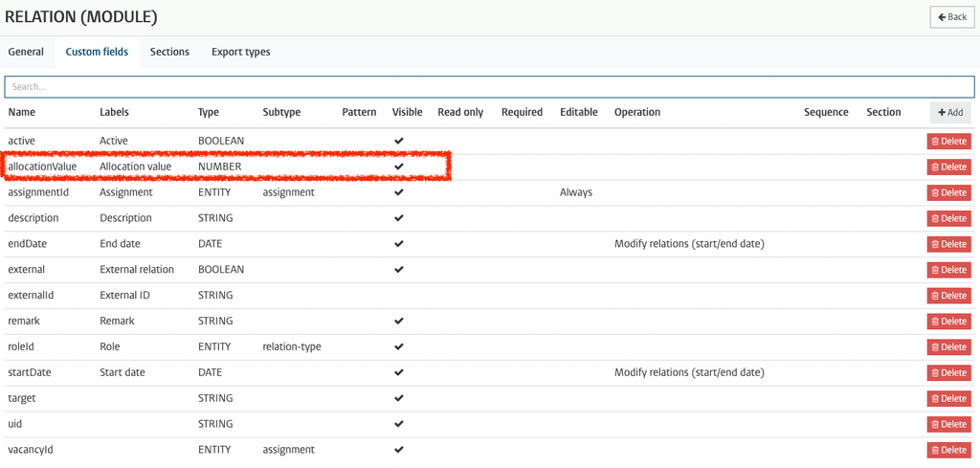Screen dimensions: 980x468
Task: Select the 'Start date' label cell
Action: (122, 372)
